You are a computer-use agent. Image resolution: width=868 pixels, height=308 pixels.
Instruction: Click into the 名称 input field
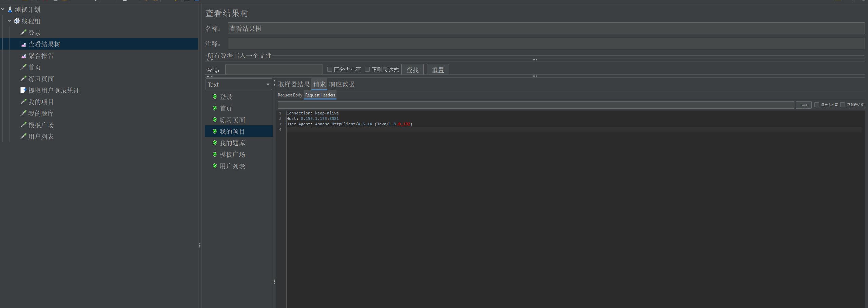[546, 28]
